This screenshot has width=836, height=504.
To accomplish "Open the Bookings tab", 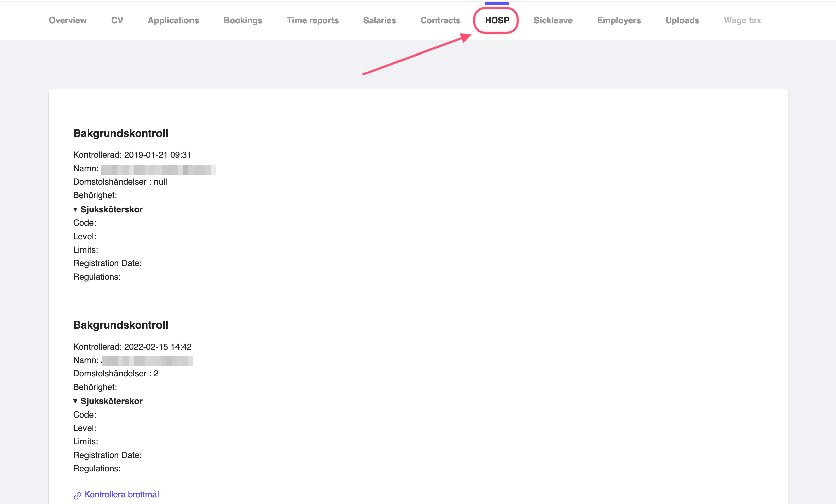I will point(243,20).
